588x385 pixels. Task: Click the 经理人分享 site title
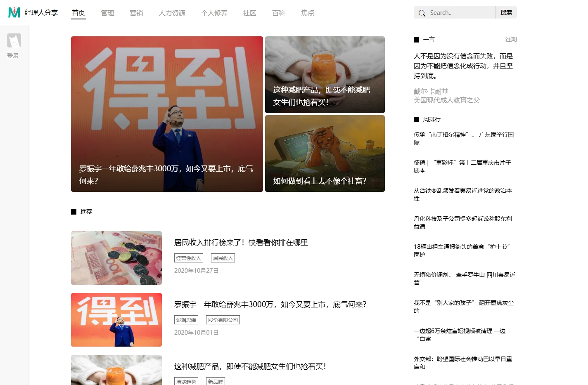tap(41, 13)
